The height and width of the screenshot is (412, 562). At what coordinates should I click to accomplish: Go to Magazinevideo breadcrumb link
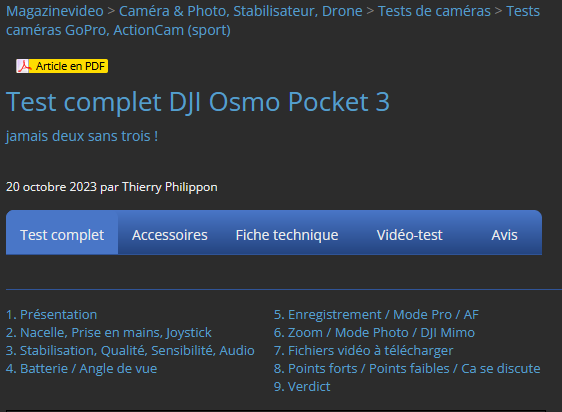pos(55,11)
